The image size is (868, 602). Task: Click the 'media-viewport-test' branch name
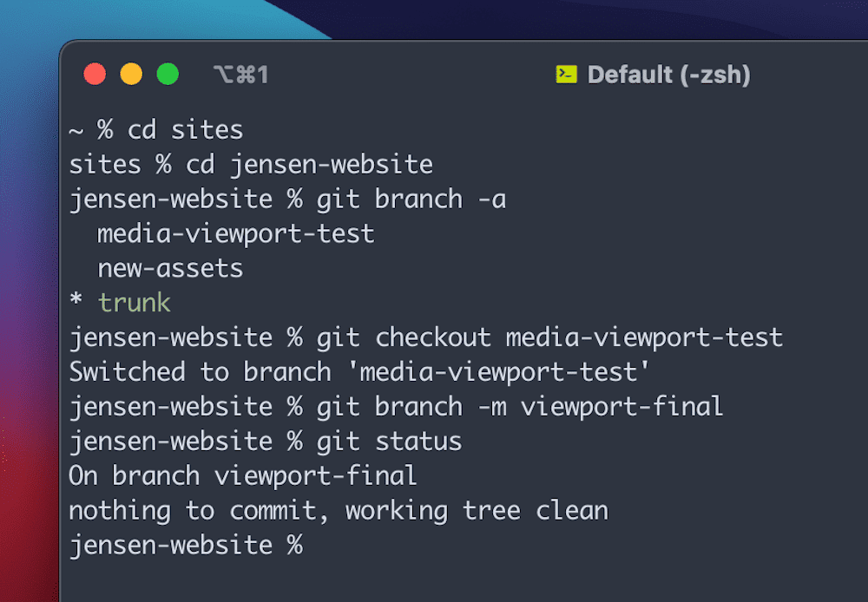[x=234, y=233]
